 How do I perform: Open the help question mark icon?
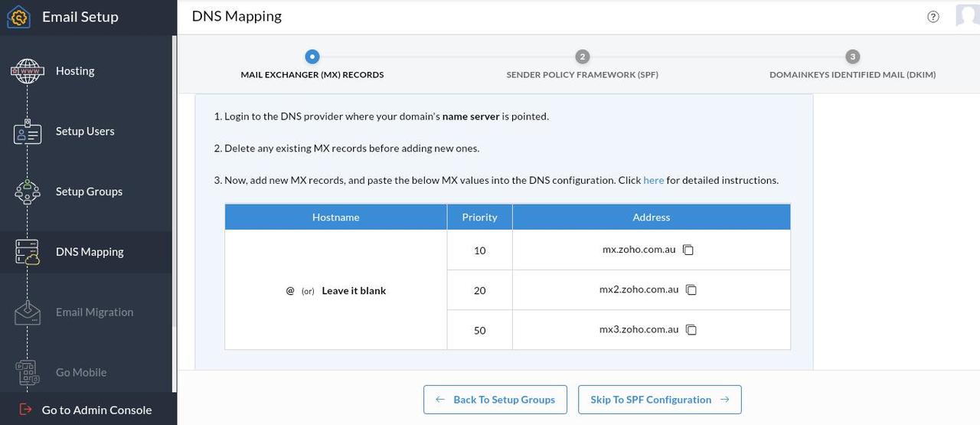933,17
